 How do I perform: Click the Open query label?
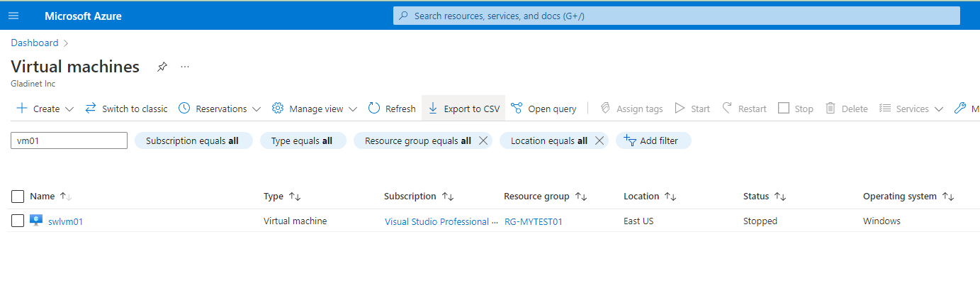point(552,109)
